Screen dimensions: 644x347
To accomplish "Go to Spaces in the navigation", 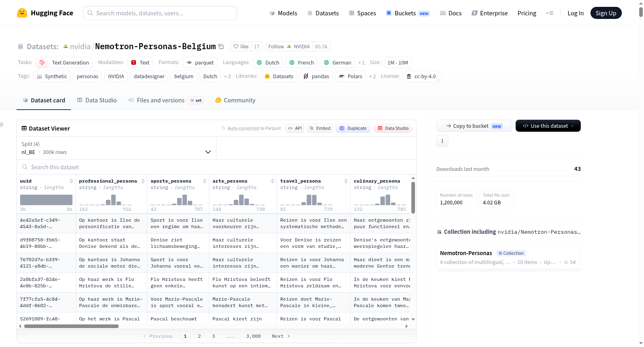I will pyautogui.click(x=362, y=13).
